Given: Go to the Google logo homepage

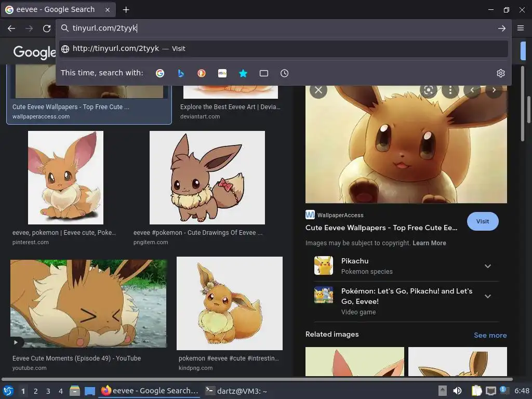Looking at the screenshot, I should (x=34, y=52).
